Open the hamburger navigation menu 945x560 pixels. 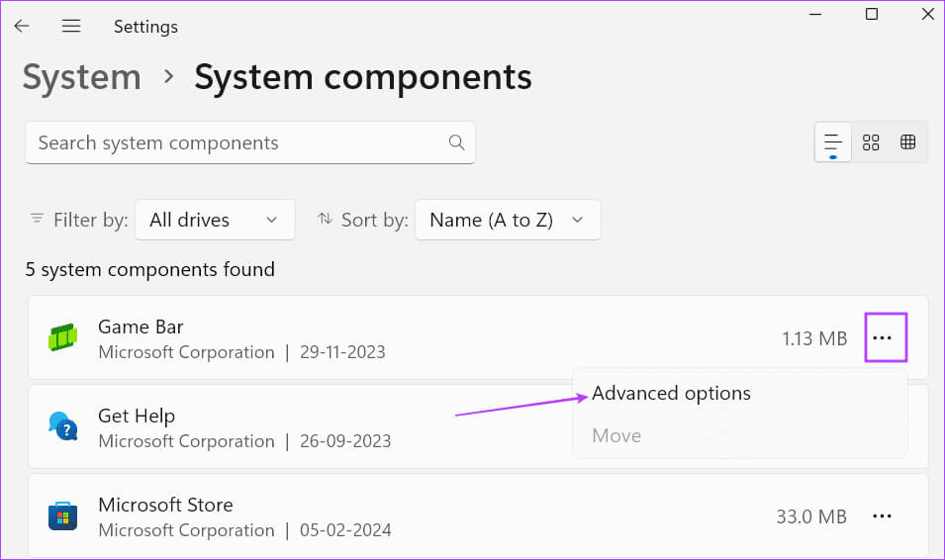[x=71, y=26]
